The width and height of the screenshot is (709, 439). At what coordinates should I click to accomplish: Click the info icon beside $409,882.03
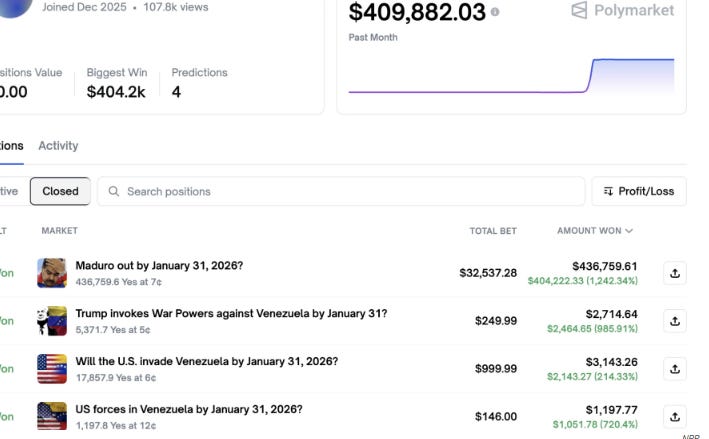click(495, 12)
